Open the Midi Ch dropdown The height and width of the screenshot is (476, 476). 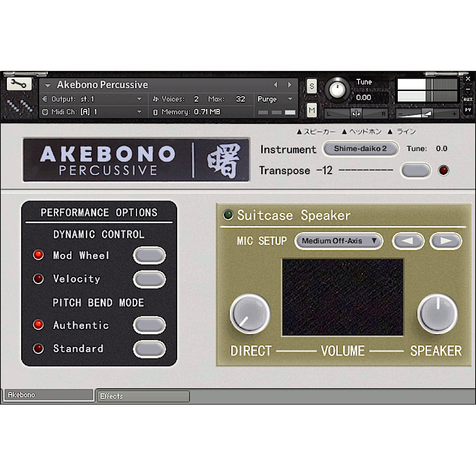[90, 112]
